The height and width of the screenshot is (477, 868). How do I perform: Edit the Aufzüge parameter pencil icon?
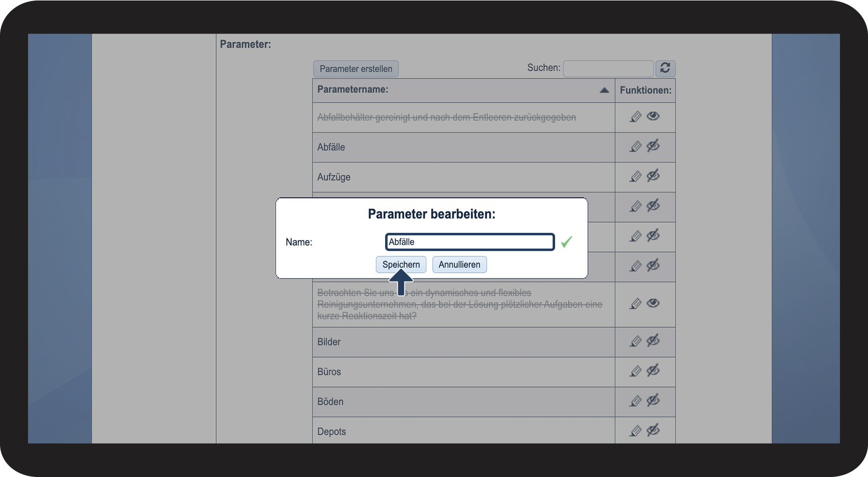(636, 176)
